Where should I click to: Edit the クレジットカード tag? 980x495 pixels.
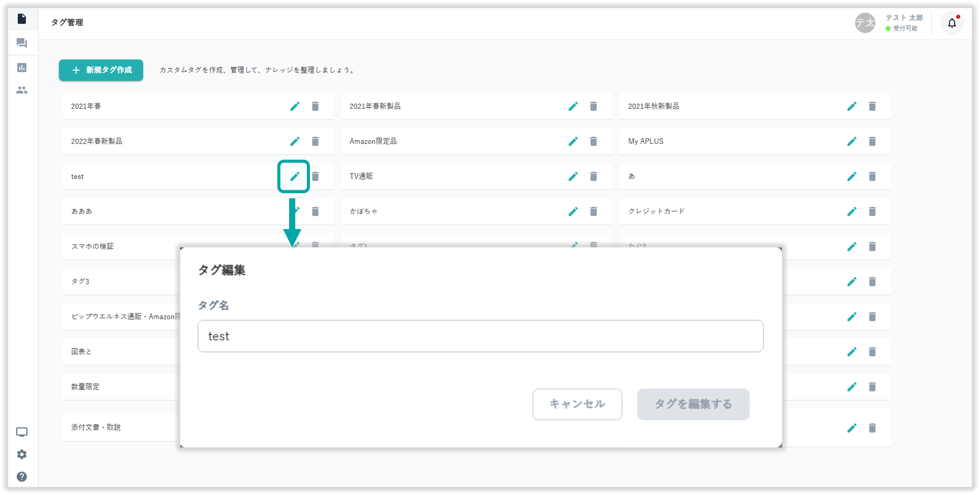click(852, 211)
